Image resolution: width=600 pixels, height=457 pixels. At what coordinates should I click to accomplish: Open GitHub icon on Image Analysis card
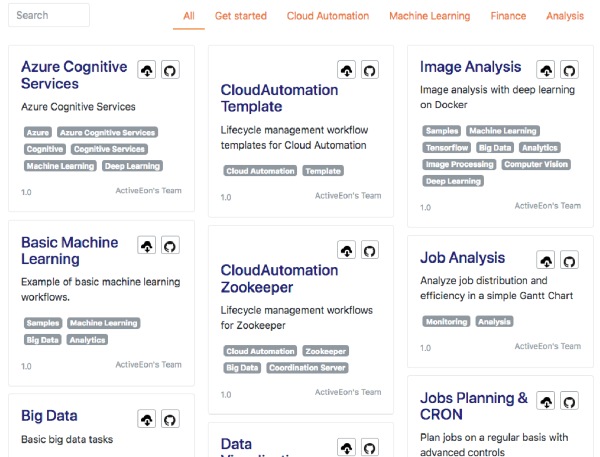[x=569, y=70]
